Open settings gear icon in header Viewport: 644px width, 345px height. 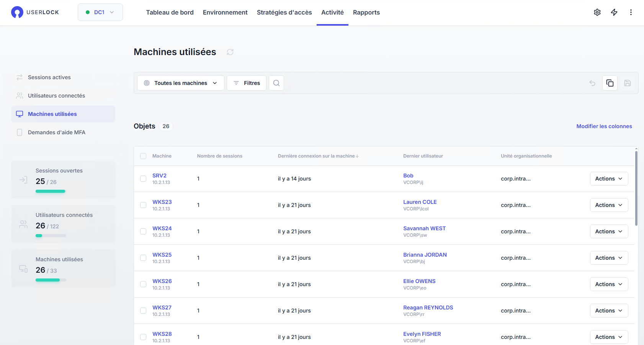[597, 12]
